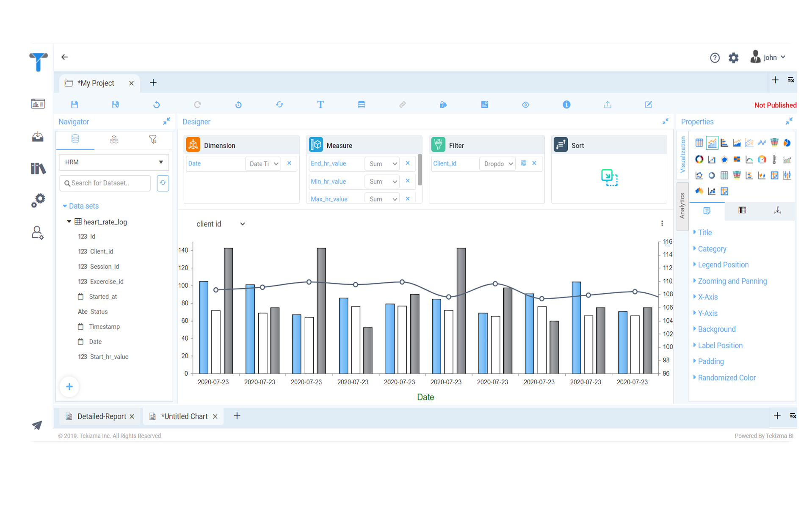This screenshot has width=812, height=529.
Task: Select the area chart visualization icon
Action: click(737, 143)
